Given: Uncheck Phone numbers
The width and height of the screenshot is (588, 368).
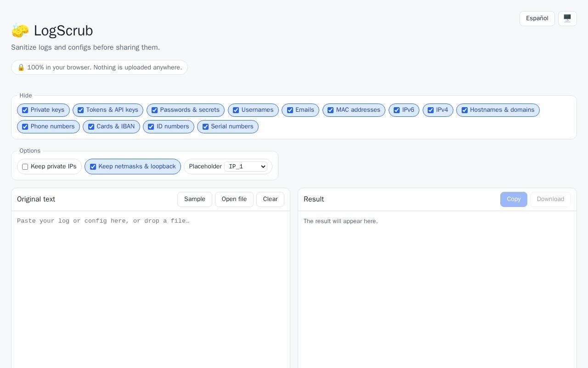Looking at the screenshot, I should pyautogui.click(x=25, y=127).
